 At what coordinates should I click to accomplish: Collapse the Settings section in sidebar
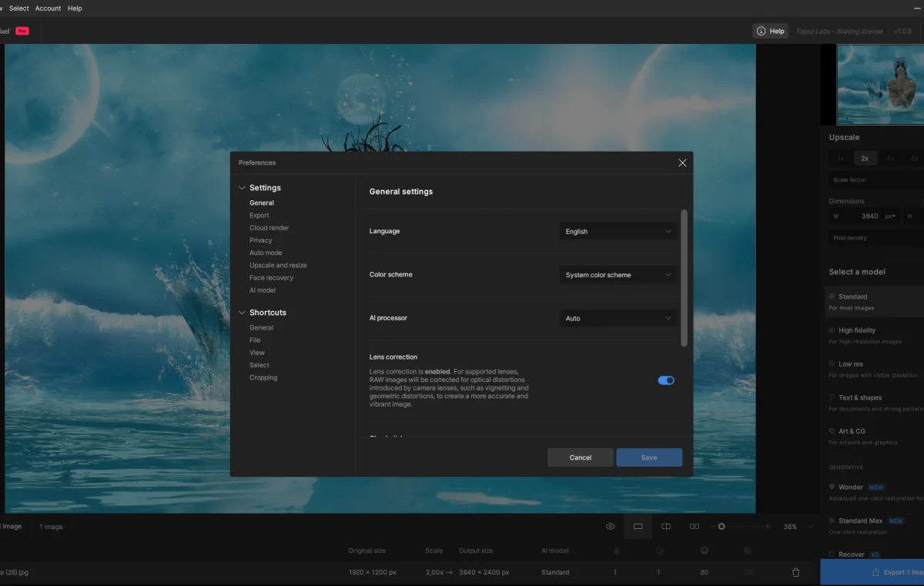pyautogui.click(x=242, y=188)
